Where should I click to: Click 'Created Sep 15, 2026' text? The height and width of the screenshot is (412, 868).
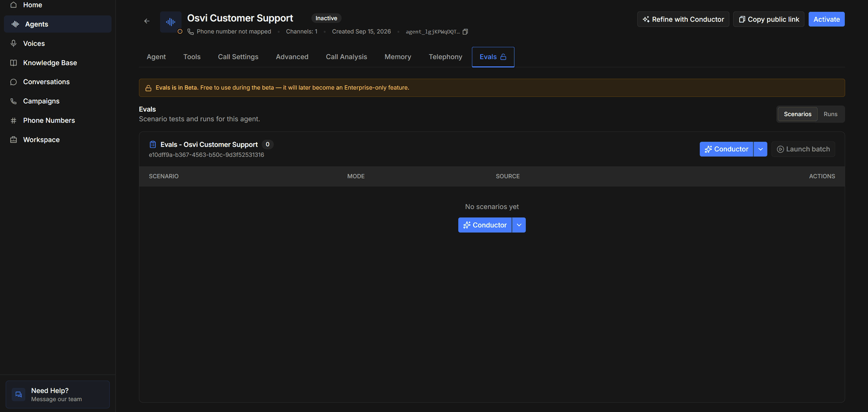point(361,31)
